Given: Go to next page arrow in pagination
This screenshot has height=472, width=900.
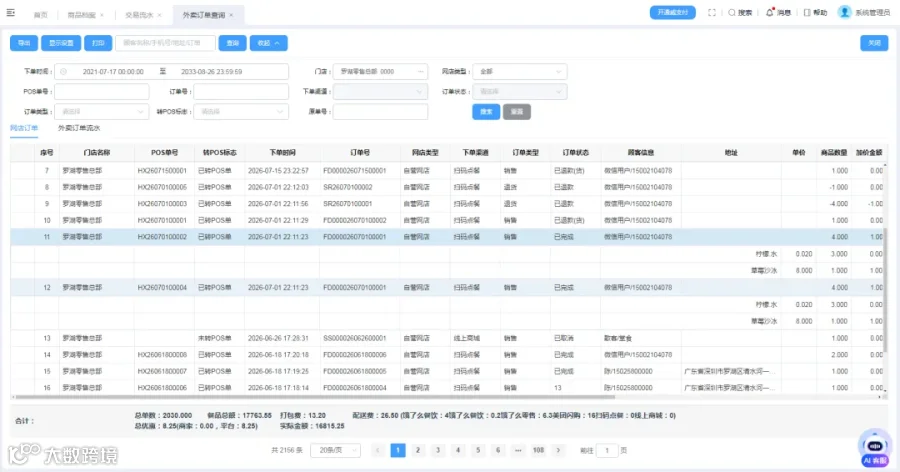Looking at the screenshot, I should click(558, 450).
